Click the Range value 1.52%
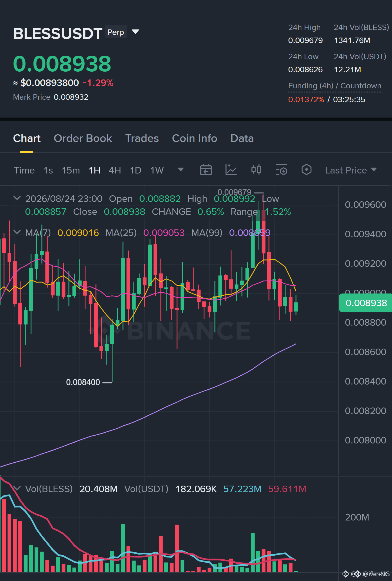 [x=278, y=212]
